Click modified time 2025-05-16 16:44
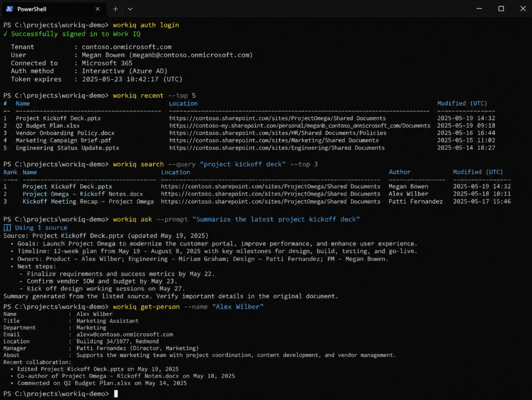This screenshot has height=400, width=532. click(x=466, y=133)
